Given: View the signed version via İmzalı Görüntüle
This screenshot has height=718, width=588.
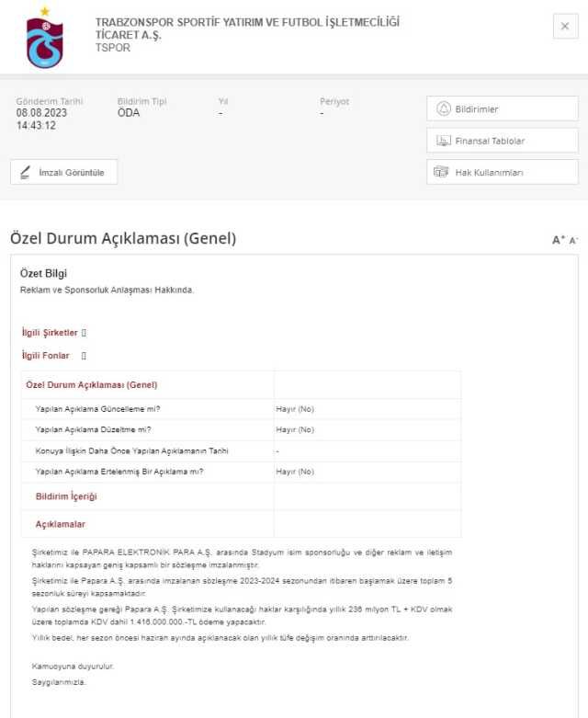Looking at the screenshot, I should coord(63,172).
